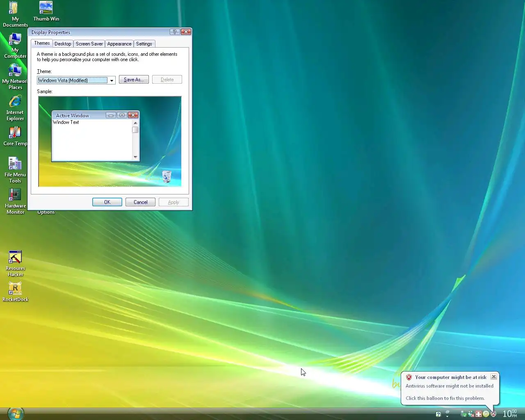This screenshot has height=420, width=525.
Task: Click the Start orb button
Action: [16, 413]
